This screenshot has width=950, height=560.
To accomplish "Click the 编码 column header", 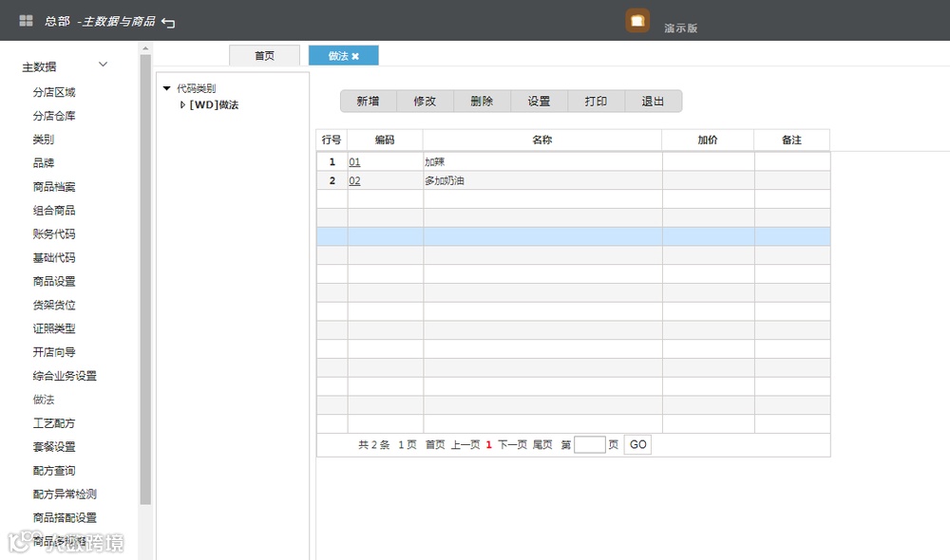I will point(385,140).
